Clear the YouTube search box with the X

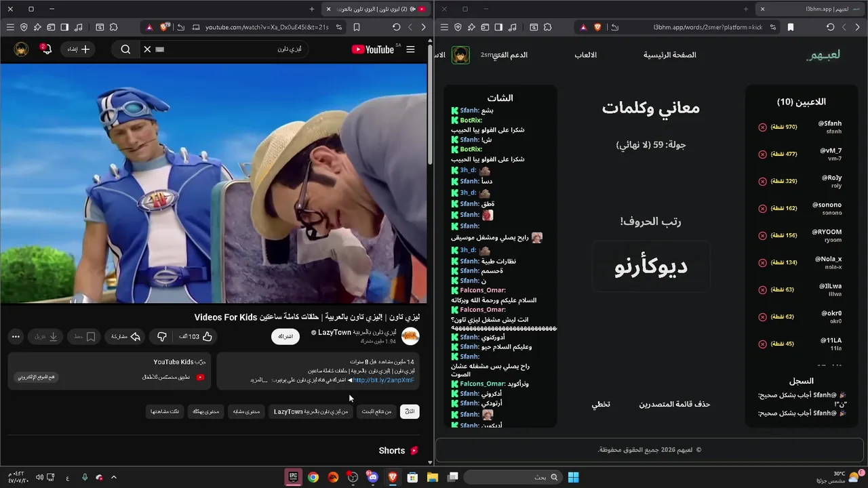click(x=147, y=49)
